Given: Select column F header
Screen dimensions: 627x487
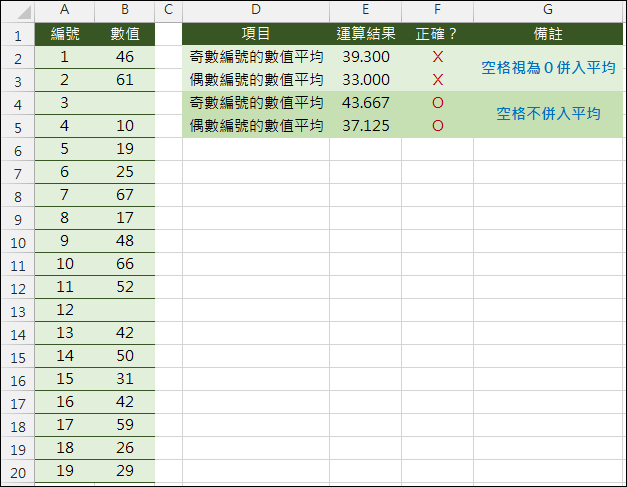Looking at the screenshot, I should coord(437,10).
